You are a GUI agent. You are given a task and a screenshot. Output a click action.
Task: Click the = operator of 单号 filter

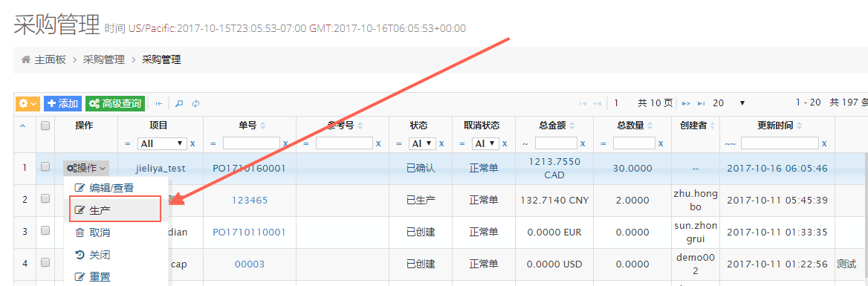(x=214, y=144)
